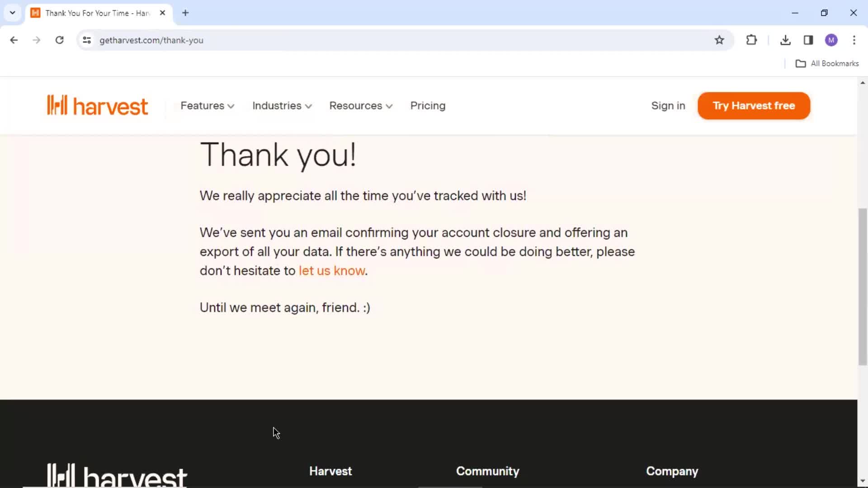868x488 pixels.
Task: Click the browser refresh/reload icon
Action: 59,40
